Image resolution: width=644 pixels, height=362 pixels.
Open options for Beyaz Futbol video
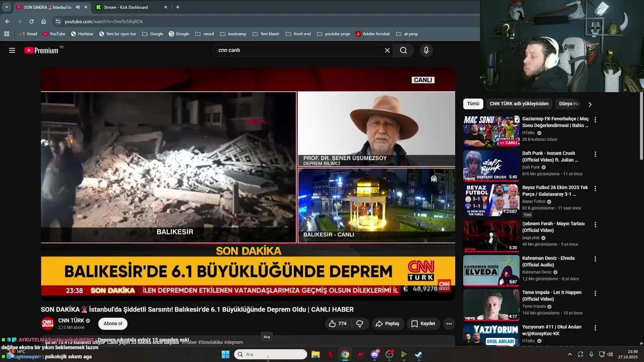click(595, 188)
